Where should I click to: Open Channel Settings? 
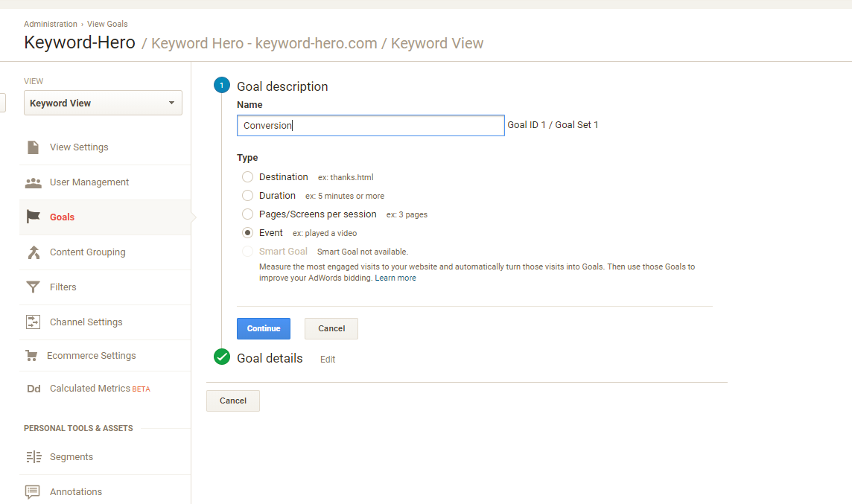point(86,322)
